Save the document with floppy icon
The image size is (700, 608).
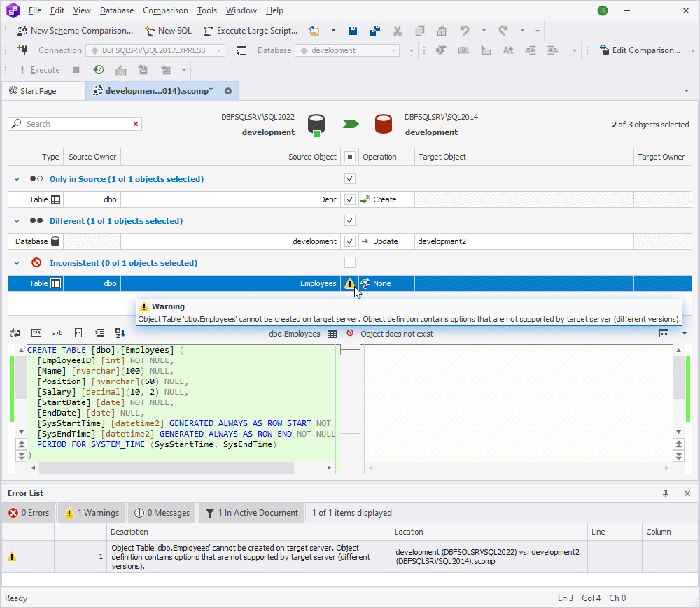[353, 31]
